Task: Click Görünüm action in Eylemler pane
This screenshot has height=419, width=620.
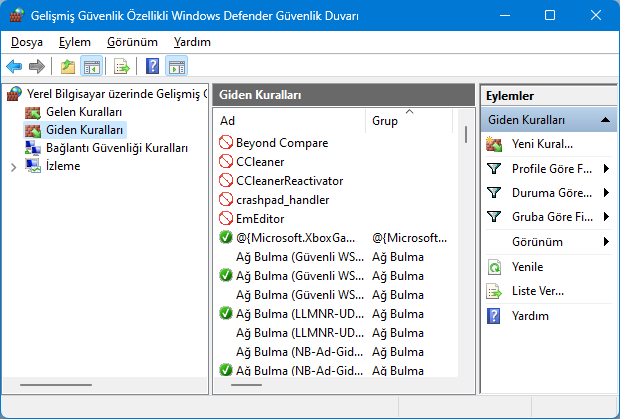Action: click(537, 242)
